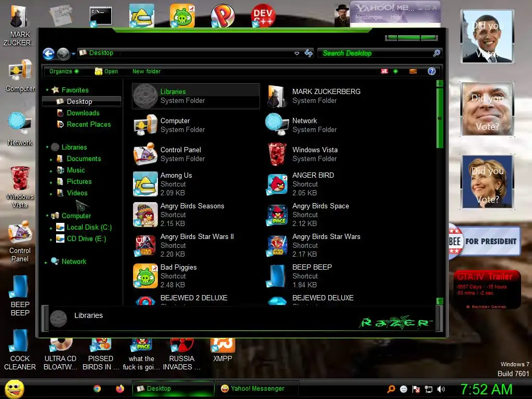The image size is (532, 399).
Task: Open the Organize dropdown menu
Action: click(64, 71)
